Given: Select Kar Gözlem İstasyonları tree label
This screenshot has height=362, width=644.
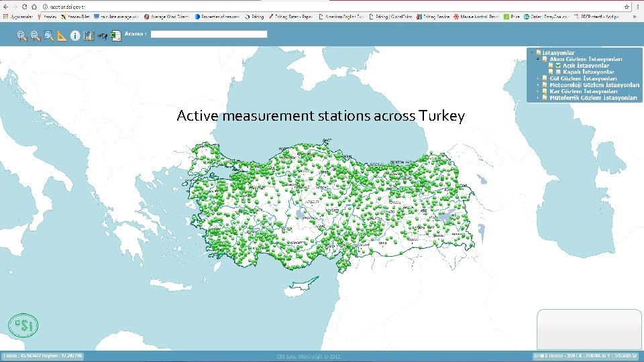Looking at the screenshot, I should (x=584, y=91).
